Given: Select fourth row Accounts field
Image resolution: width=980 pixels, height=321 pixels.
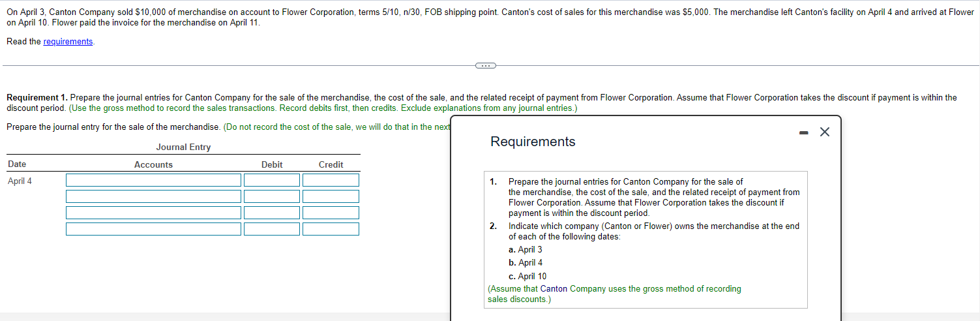Looking at the screenshot, I should 153,229.
